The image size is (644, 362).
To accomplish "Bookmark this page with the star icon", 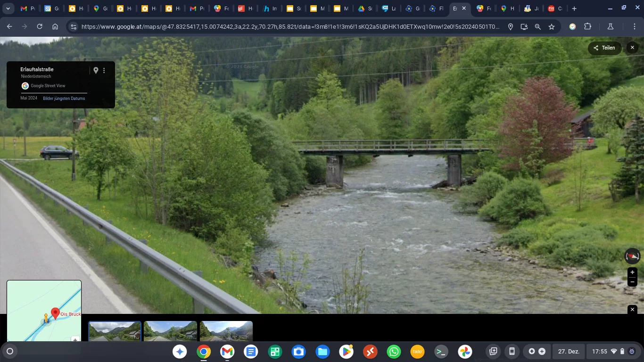I will [x=552, y=27].
